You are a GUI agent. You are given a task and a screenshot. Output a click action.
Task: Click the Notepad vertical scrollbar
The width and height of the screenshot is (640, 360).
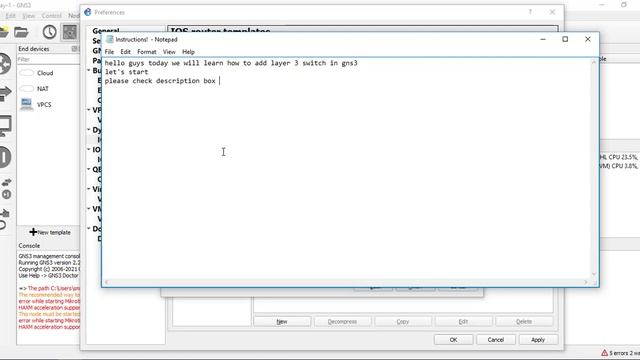(x=594, y=168)
